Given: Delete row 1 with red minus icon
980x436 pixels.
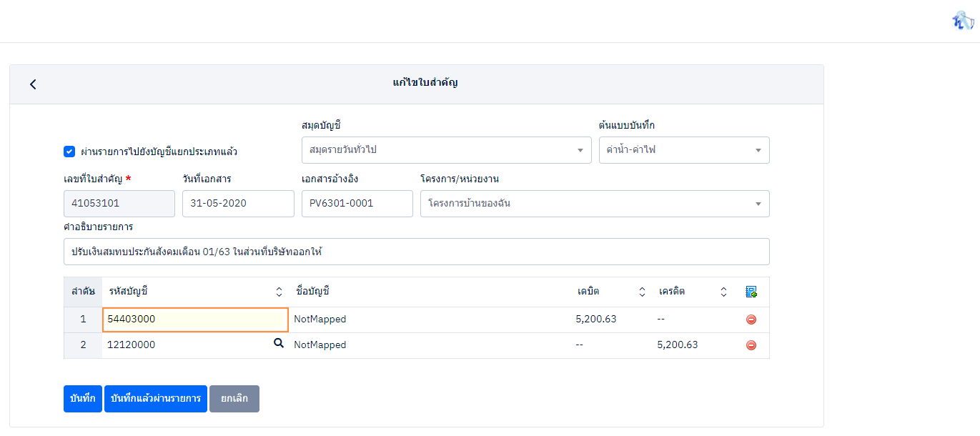Looking at the screenshot, I should pos(751,319).
